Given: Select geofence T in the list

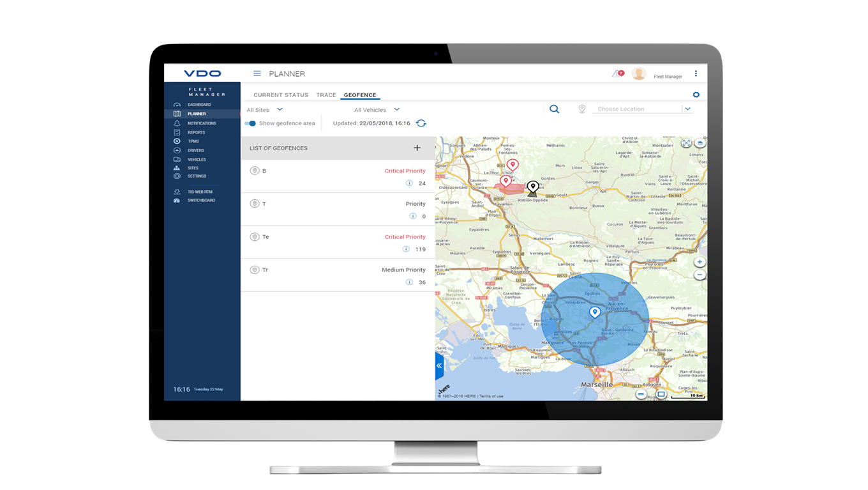Looking at the screenshot, I should click(338, 209).
